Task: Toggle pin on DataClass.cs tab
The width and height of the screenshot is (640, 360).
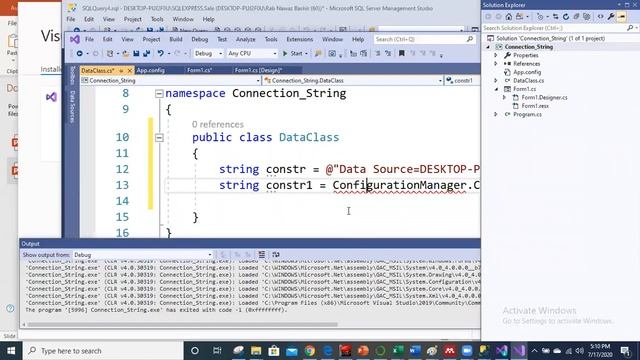Action: (x=121, y=71)
